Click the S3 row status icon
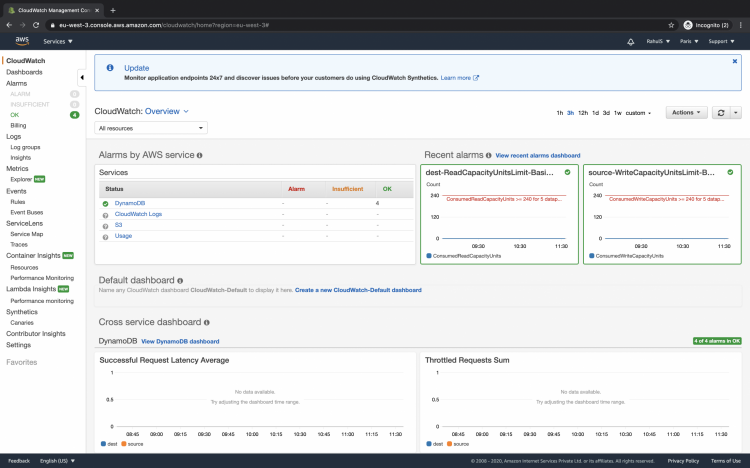 pos(105,226)
